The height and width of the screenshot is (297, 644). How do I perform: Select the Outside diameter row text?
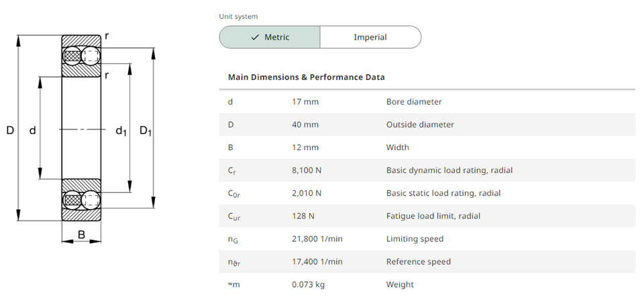(420, 125)
